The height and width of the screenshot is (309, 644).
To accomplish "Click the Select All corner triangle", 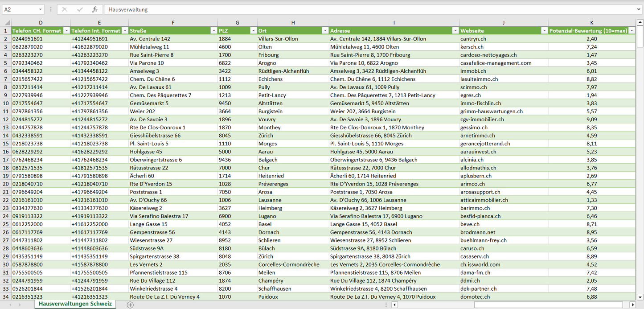I will [7, 23].
